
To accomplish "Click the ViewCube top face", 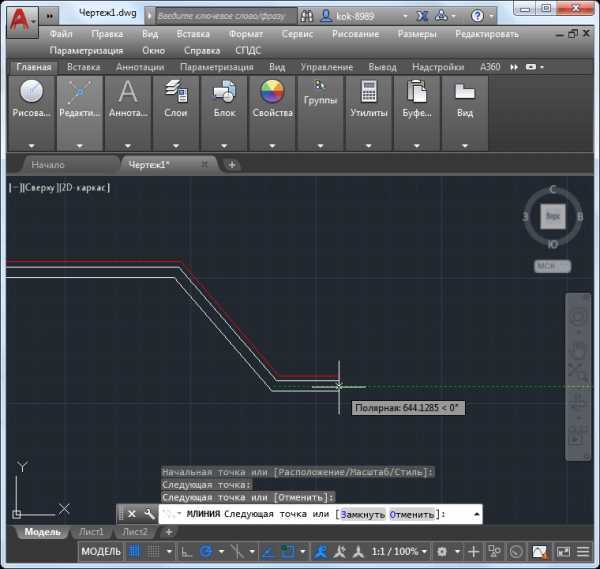I will click(553, 216).
